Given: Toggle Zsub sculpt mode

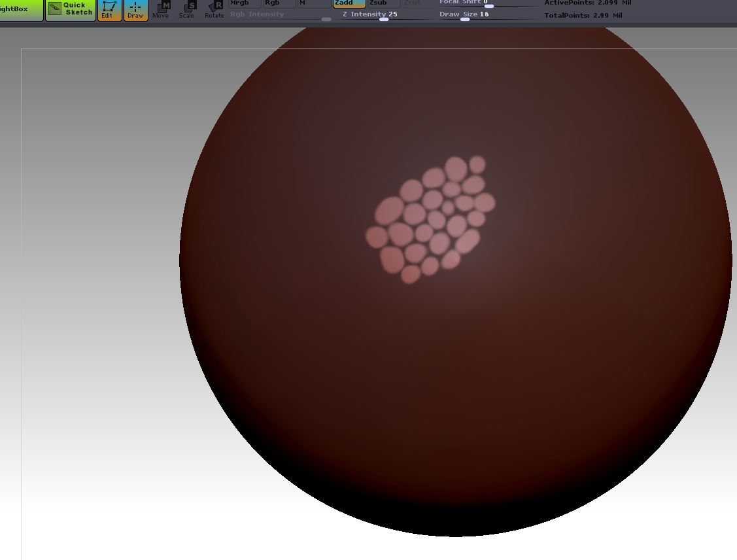Looking at the screenshot, I should [384, 3].
